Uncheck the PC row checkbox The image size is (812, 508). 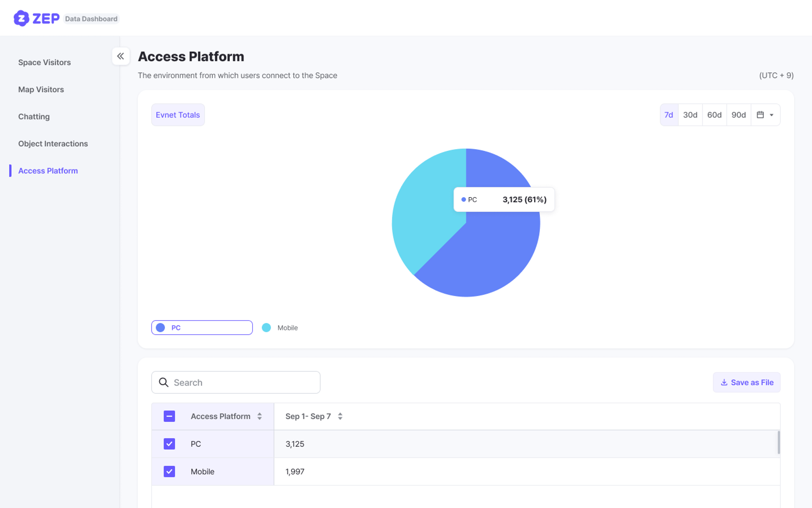[169, 444]
